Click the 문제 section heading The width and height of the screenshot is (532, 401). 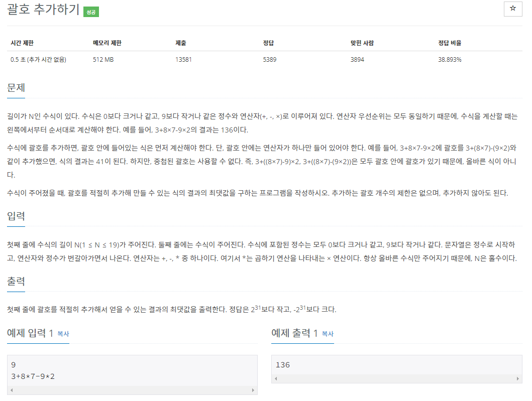pyautogui.click(x=16, y=88)
